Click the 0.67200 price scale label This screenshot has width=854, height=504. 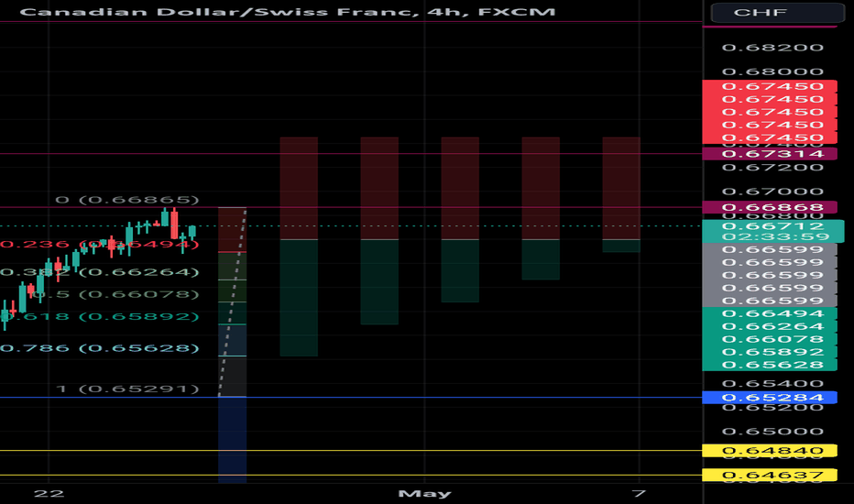pos(772,168)
